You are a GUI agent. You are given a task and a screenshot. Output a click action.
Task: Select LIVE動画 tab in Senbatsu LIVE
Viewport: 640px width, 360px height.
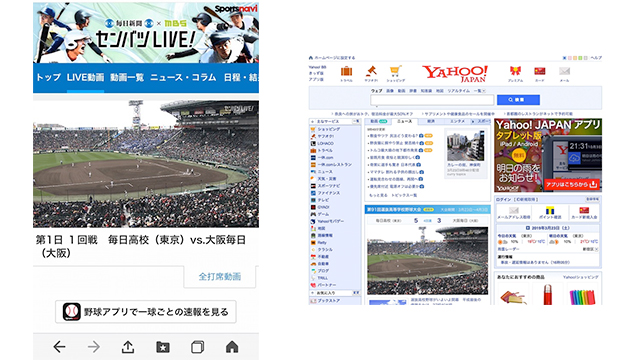85,77
